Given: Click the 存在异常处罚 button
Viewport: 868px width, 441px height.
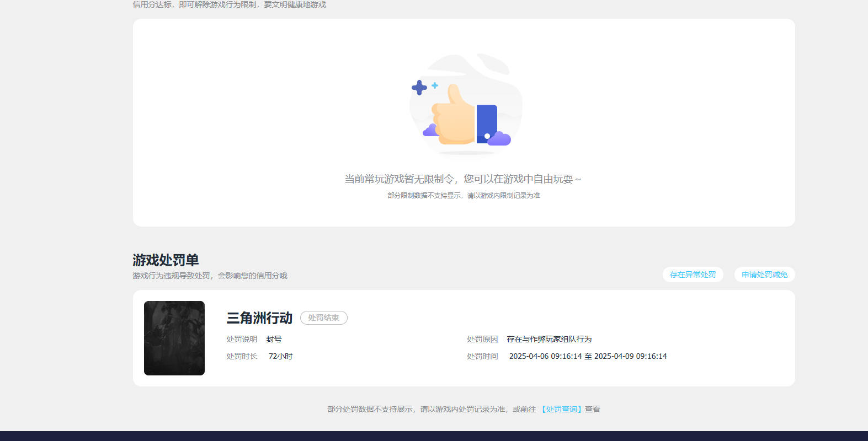Looking at the screenshot, I should pos(693,275).
